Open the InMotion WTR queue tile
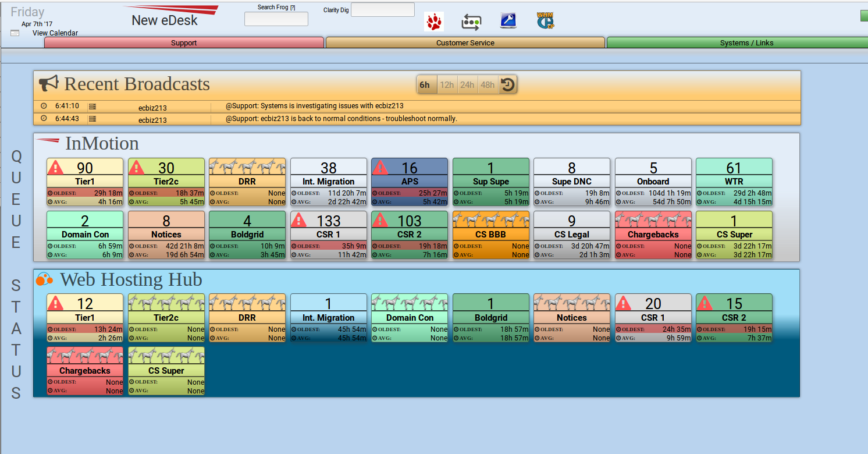The height and width of the screenshot is (454, 868). click(x=734, y=182)
